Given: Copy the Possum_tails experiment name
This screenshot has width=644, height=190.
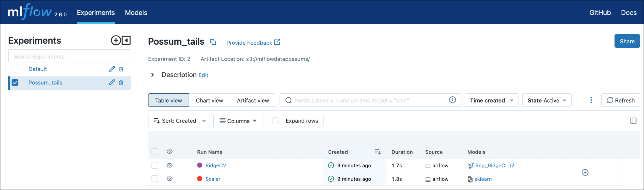Looking at the screenshot, I should (213, 42).
